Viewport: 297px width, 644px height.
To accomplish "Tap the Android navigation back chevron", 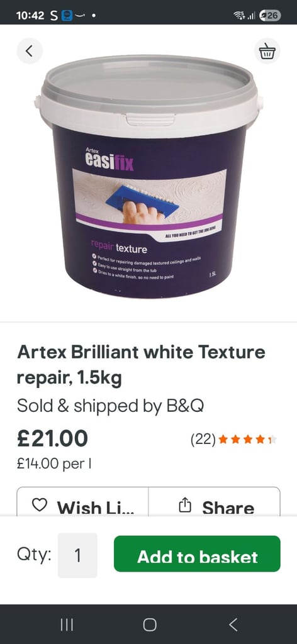I will (x=233, y=625).
